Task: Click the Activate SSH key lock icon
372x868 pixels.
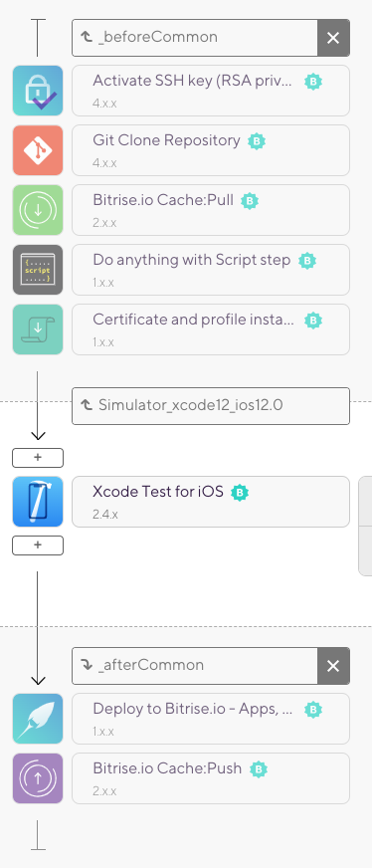Action: coord(38,91)
